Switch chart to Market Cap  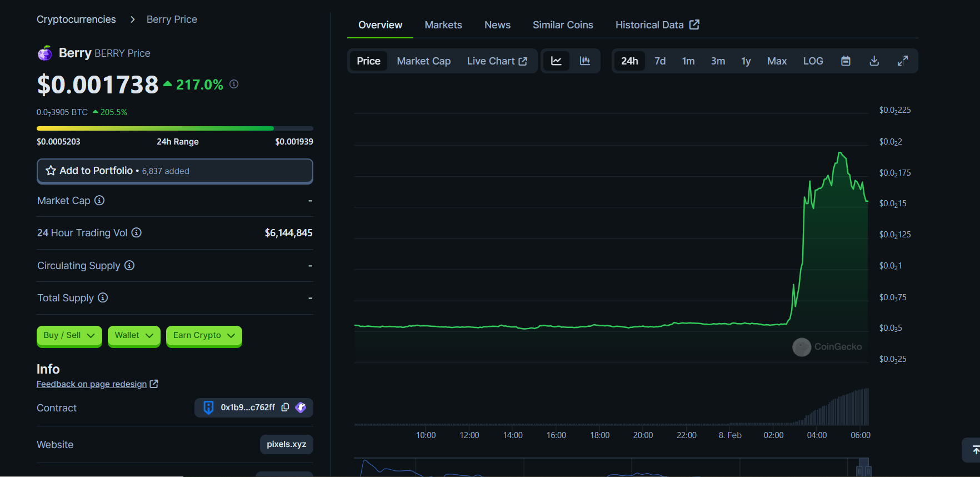point(423,61)
